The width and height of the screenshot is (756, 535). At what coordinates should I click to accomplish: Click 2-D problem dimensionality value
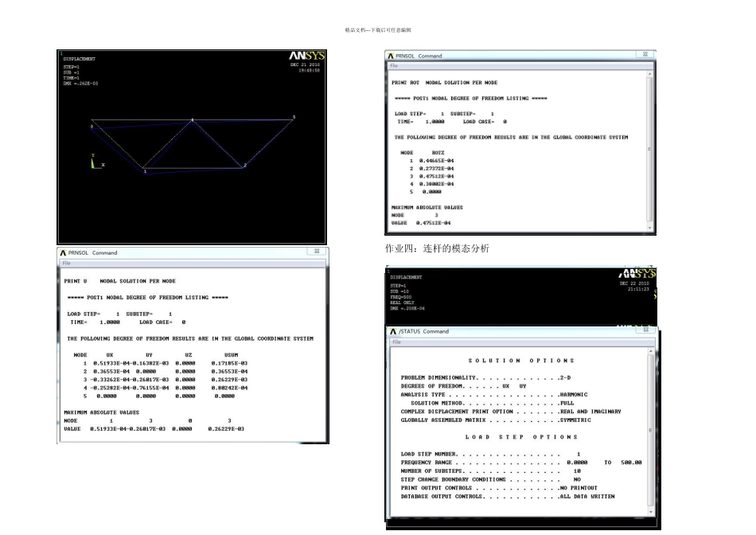click(565, 377)
